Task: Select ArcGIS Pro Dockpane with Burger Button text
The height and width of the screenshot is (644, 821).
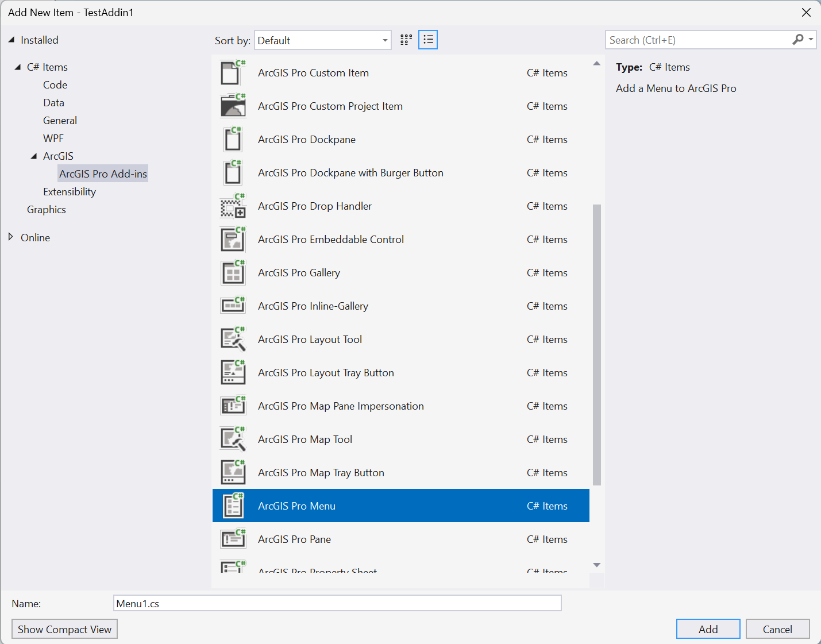Action: point(350,172)
